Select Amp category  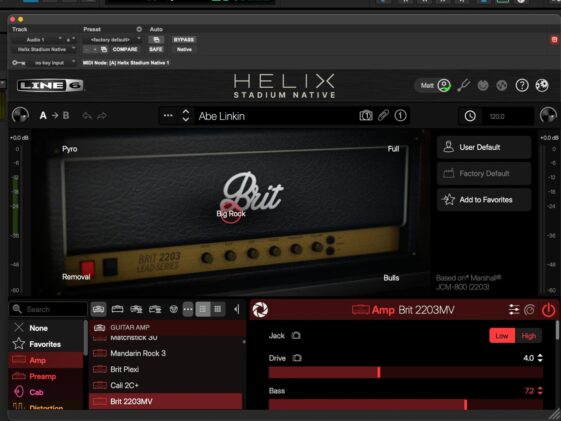tap(46, 360)
